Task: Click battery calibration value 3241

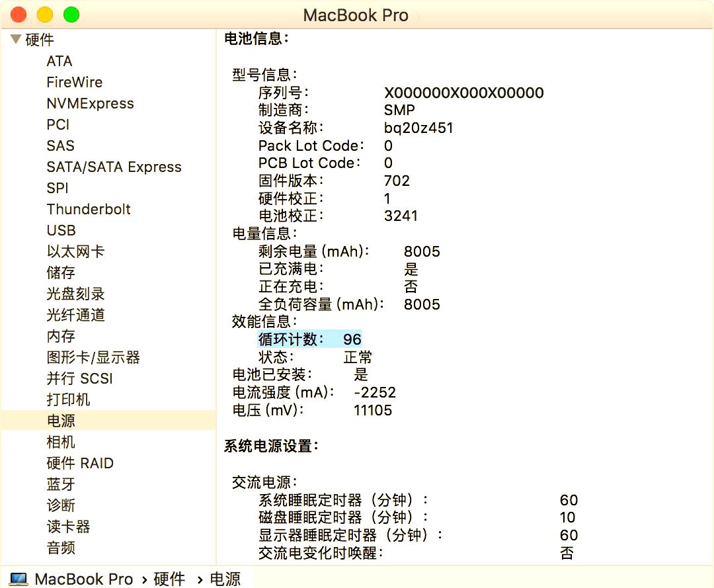Action: pos(401,216)
